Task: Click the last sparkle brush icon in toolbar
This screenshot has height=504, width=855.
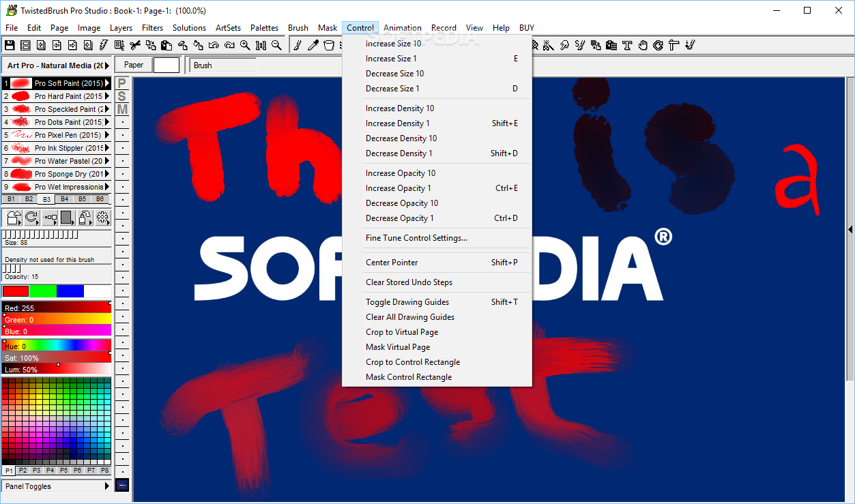Action: 690,45
